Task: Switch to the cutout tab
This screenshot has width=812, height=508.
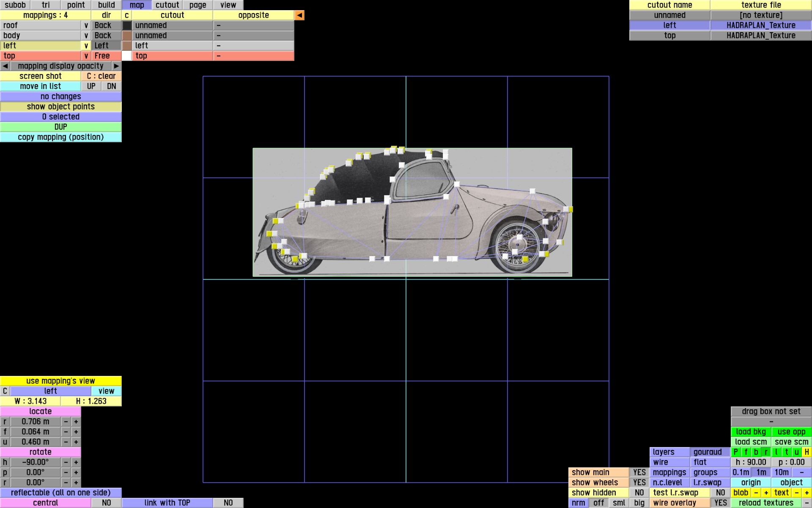Action: pyautogui.click(x=167, y=5)
